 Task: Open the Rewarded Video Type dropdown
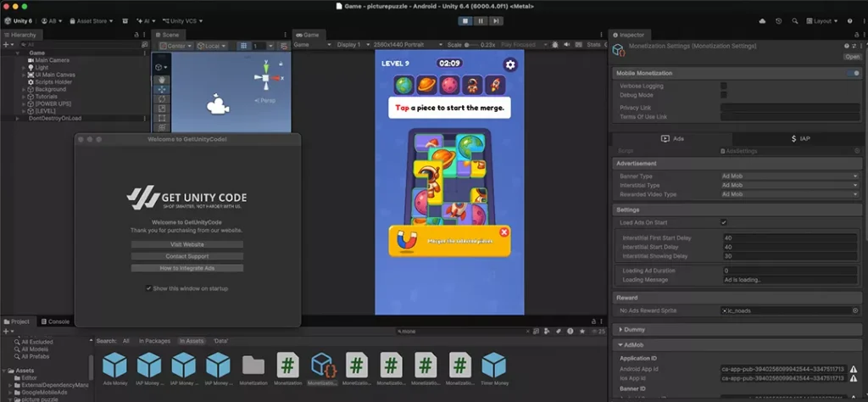789,194
